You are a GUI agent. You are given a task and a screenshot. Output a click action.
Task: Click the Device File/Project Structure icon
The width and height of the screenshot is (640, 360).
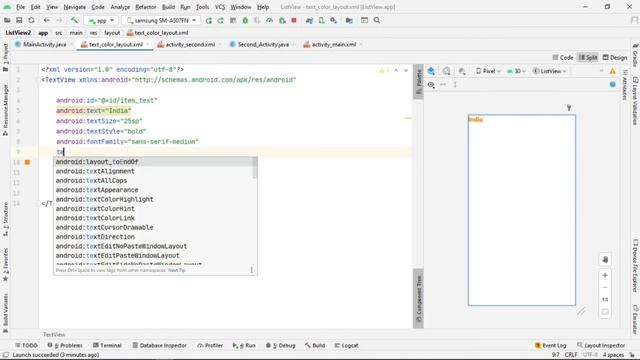point(349,20)
